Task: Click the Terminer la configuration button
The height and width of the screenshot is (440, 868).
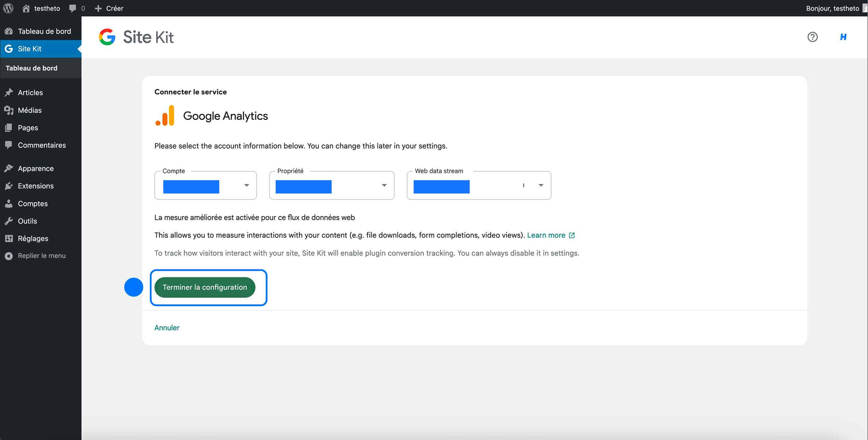Action: pos(204,287)
